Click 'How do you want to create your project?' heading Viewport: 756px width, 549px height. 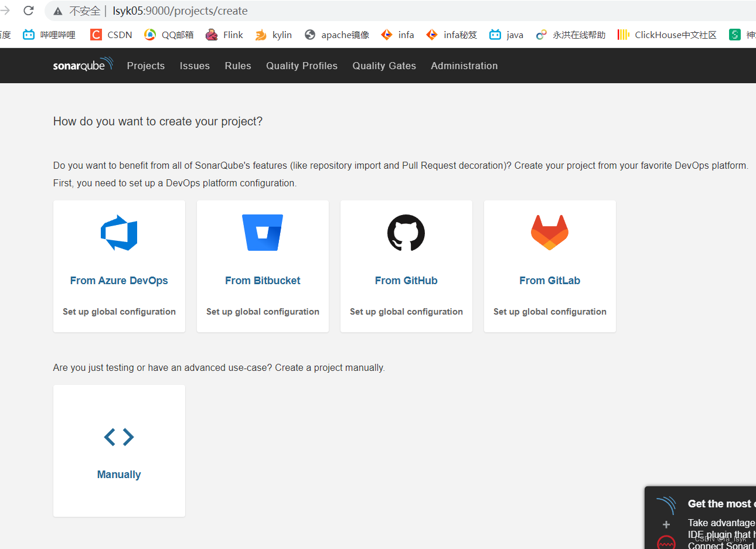tap(158, 121)
